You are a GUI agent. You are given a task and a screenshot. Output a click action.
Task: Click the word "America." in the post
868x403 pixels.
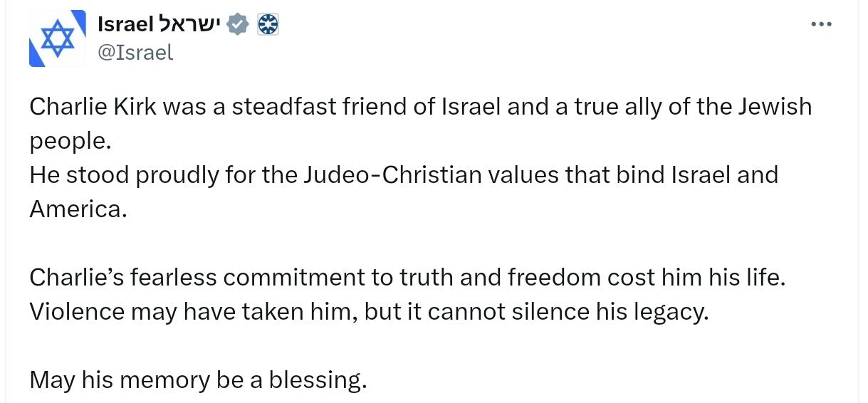pyautogui.click(x=78, y=209)
